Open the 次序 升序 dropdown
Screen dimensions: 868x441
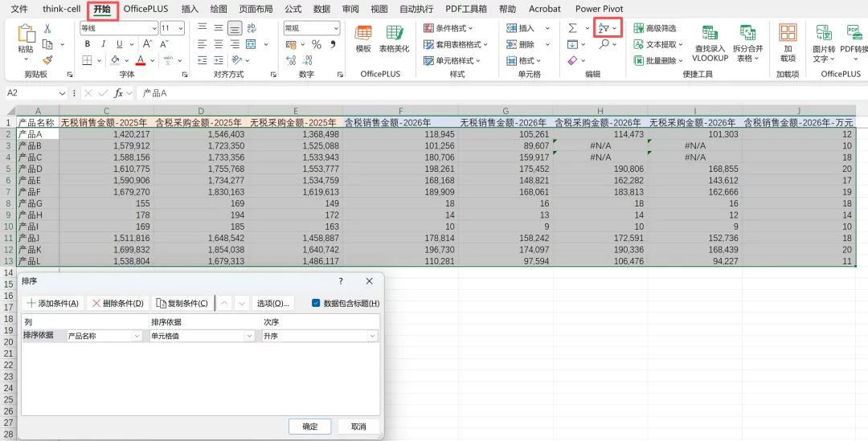coord(373,336)
